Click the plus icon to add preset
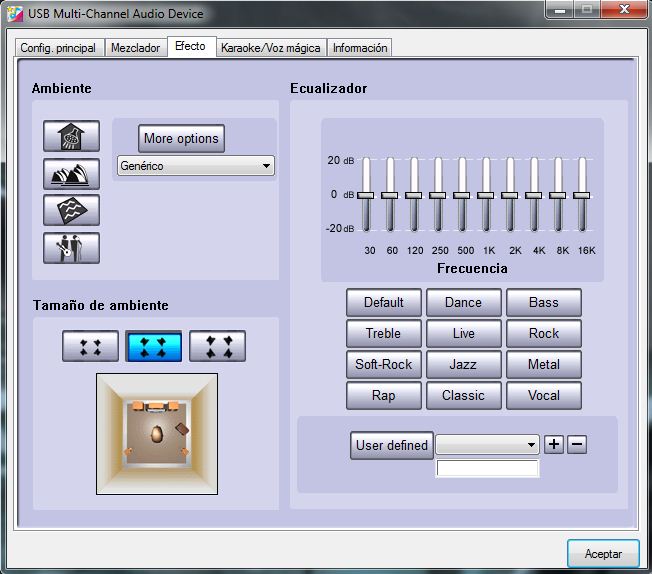This screenshot has height=574, width=652. point(555,444)
